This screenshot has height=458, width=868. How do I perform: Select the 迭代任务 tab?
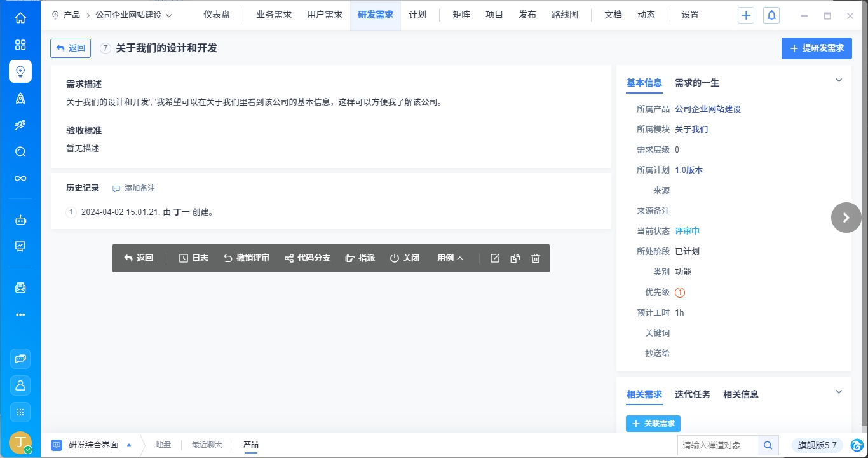(693, 394)
